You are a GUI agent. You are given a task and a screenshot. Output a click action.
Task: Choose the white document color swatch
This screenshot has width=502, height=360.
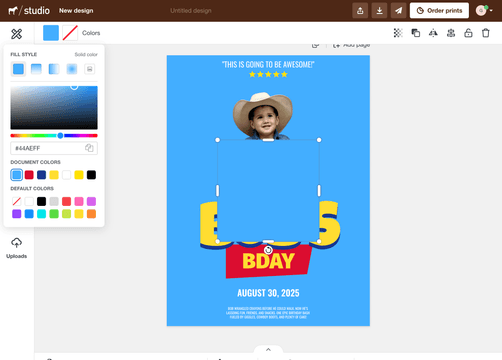(x=66, y=175)
